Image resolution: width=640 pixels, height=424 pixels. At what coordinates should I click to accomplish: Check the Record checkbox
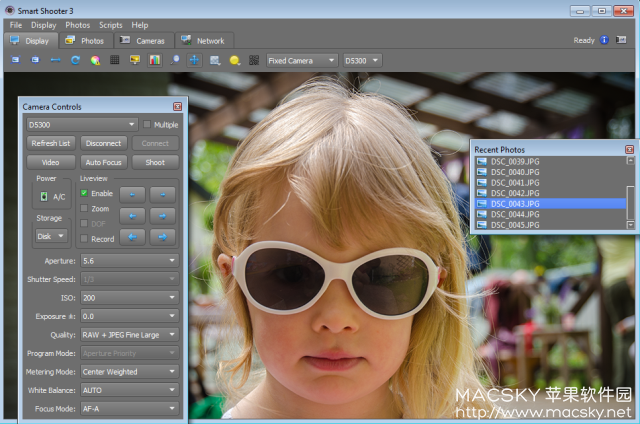84,238
